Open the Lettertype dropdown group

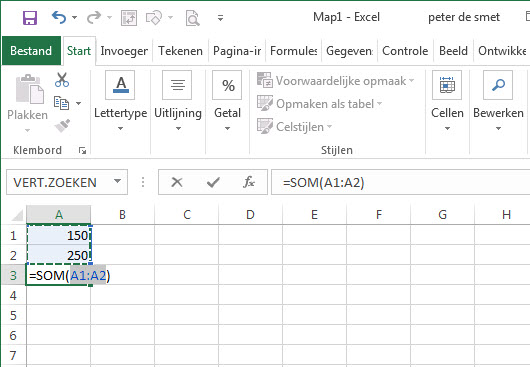coord(120,101)
